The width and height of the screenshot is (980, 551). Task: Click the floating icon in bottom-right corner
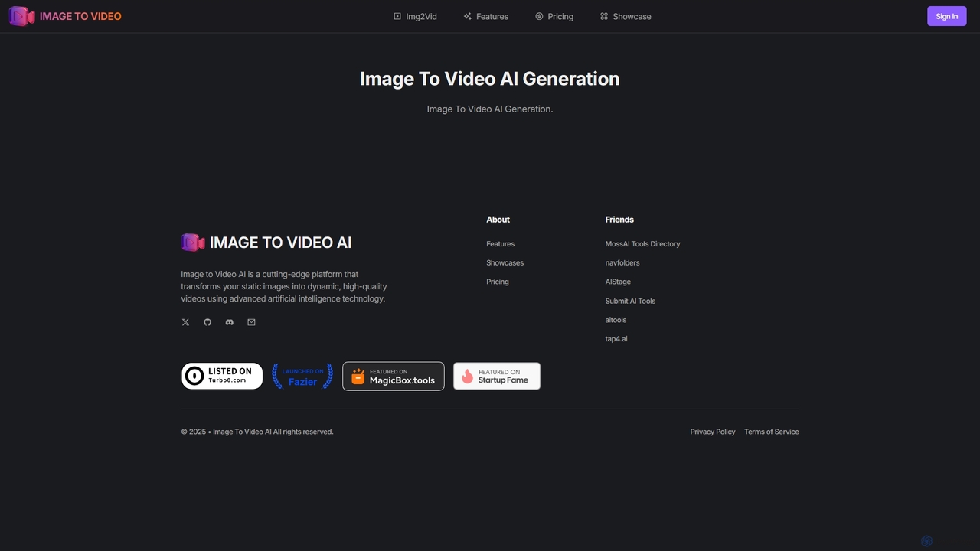point(926,541)
